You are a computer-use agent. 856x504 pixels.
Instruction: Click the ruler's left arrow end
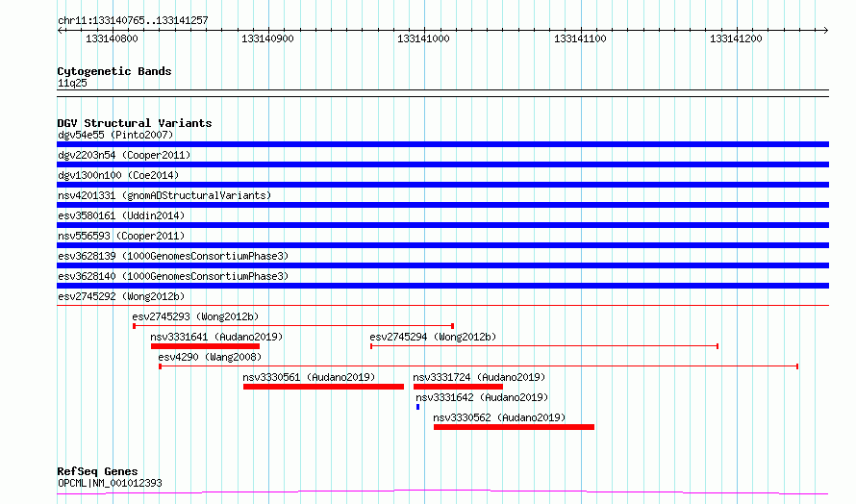pos(60,31)
